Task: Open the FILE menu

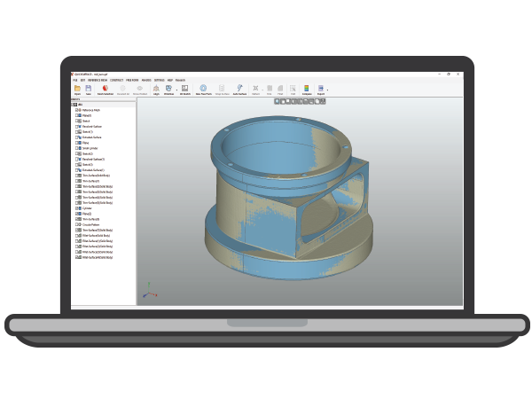Action: pyautogui.click(x=75, y=79)
